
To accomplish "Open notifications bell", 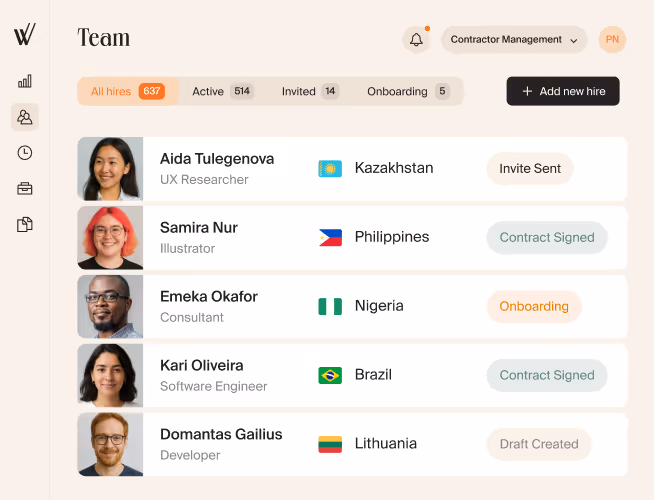I will (416, 40).
